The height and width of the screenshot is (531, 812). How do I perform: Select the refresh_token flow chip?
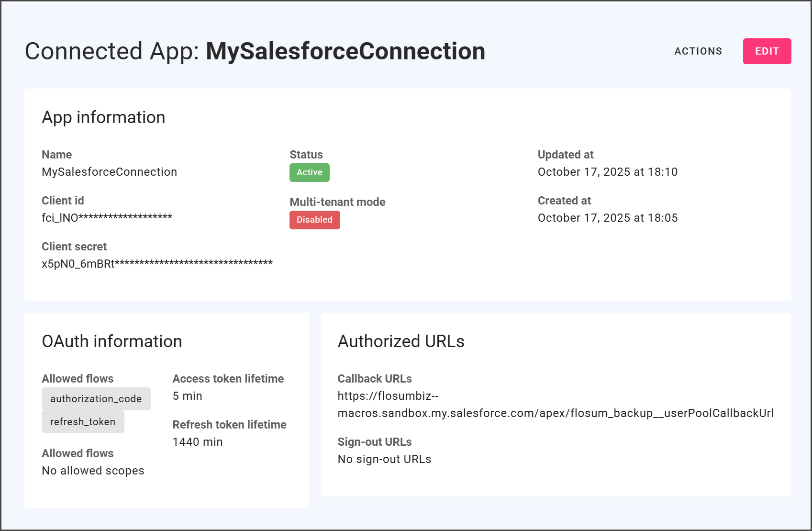[x=83, y=422]
